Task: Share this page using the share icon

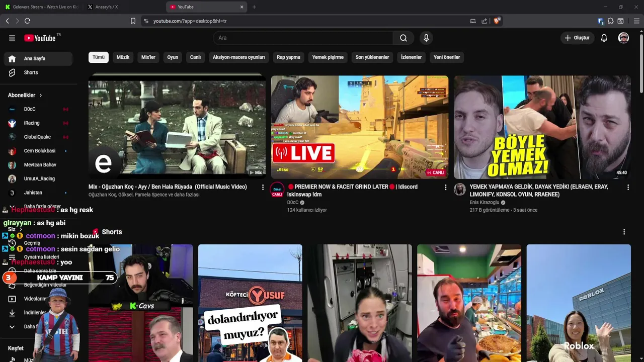Action: pos(484,21)
